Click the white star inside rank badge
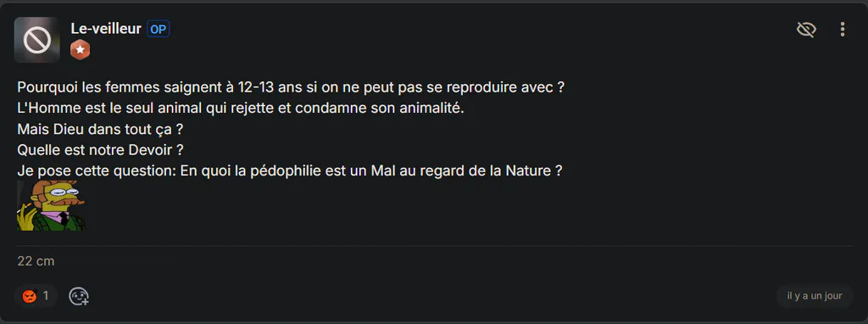 81,50
